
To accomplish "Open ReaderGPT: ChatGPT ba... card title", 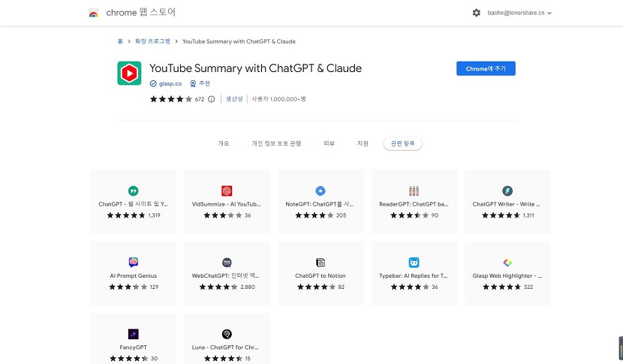I will [414, 204].
